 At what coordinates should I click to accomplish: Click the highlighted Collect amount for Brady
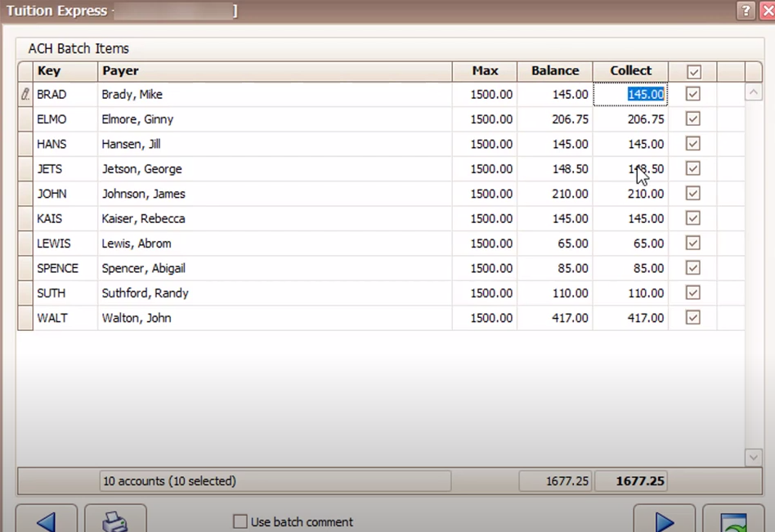646,94
